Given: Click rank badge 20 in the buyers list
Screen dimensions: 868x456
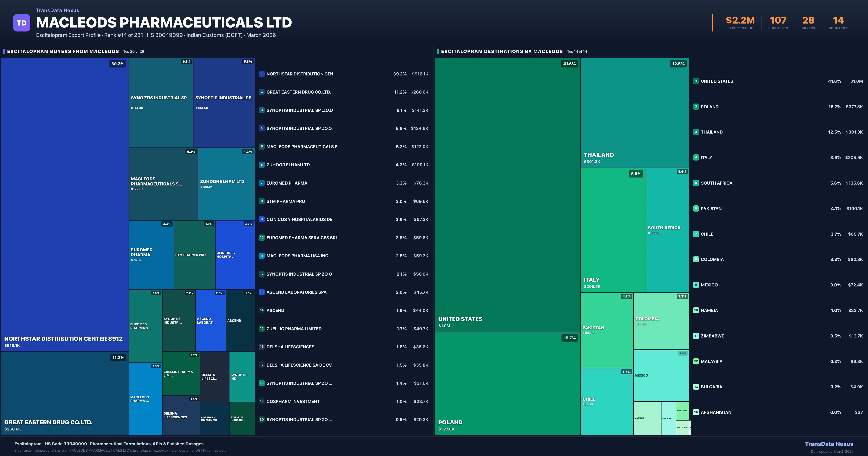Looking at the screenshot, I should point(261,420).
